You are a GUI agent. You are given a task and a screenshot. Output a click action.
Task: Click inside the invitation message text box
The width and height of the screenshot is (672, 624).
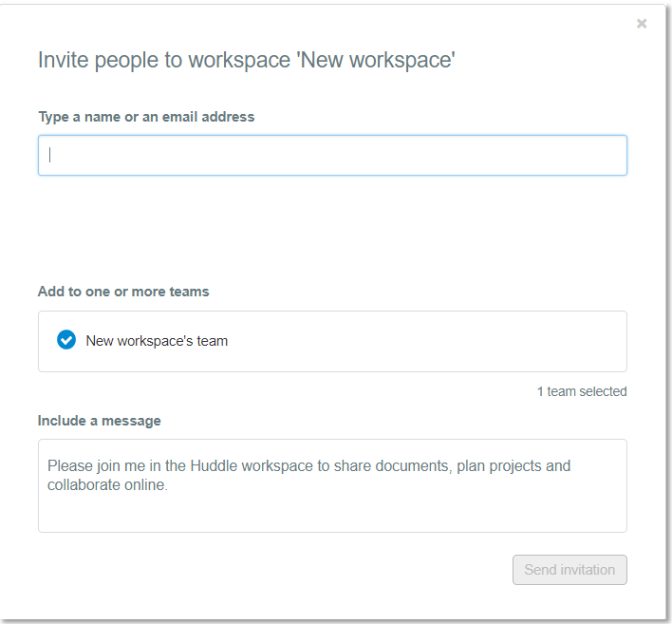tap(332, 485)
